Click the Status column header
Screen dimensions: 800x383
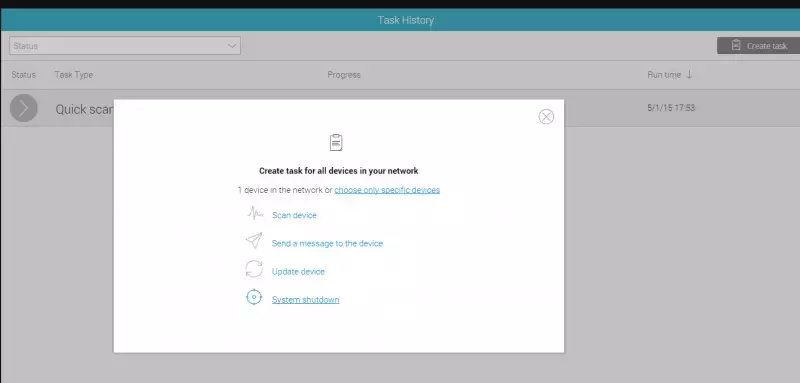click(x=23, y=74)
